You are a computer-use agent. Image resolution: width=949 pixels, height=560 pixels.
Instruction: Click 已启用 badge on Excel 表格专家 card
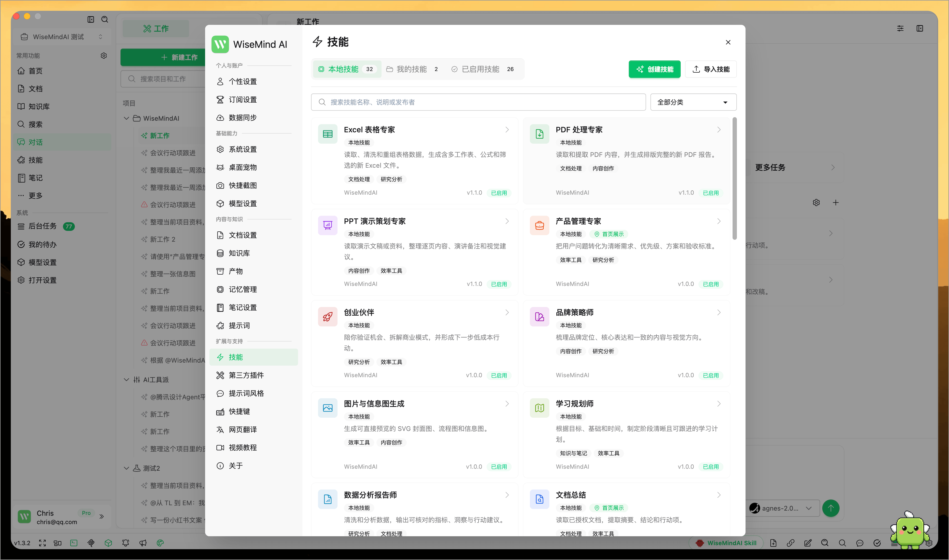click(x=499, y=193)
